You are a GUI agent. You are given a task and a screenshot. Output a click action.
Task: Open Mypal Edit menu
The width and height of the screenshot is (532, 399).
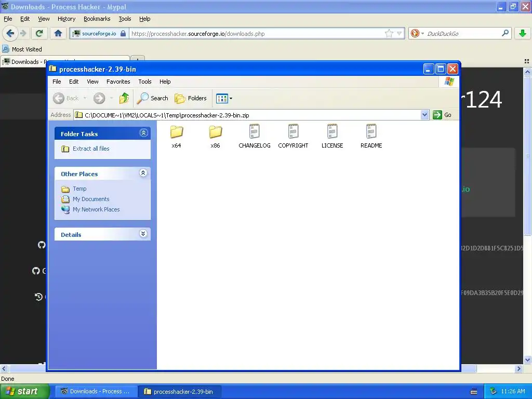coord(25,19)
